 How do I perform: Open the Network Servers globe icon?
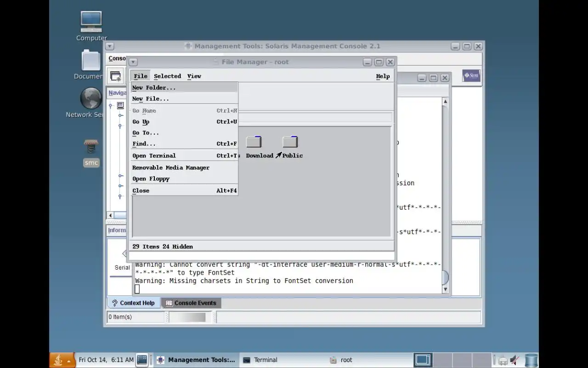(x=91, y=98)
